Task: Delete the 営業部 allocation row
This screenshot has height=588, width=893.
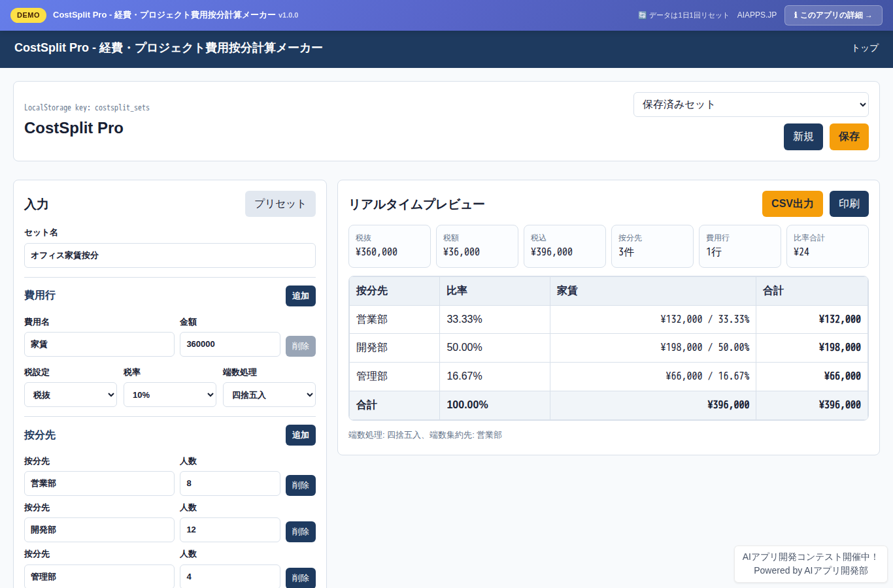Action: (x=301, y=485)
